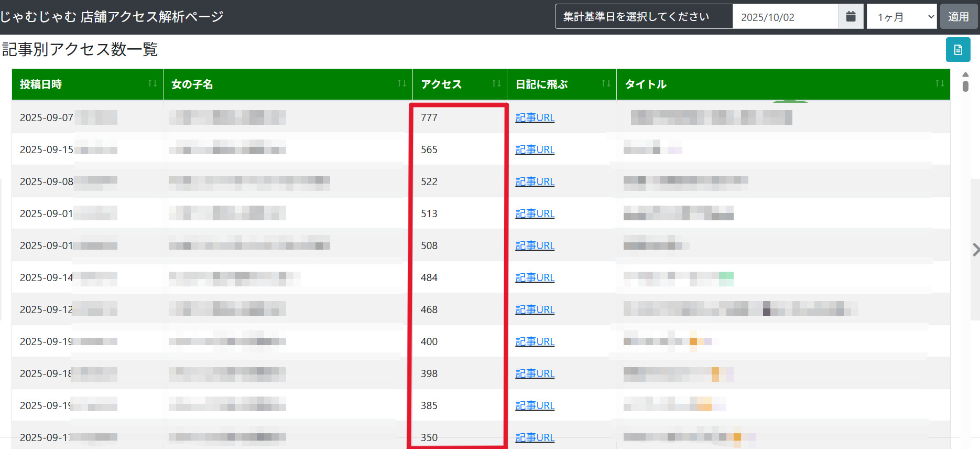Click the table's vertical scrollbar thumb
The image size is (980, 449).
965,86
